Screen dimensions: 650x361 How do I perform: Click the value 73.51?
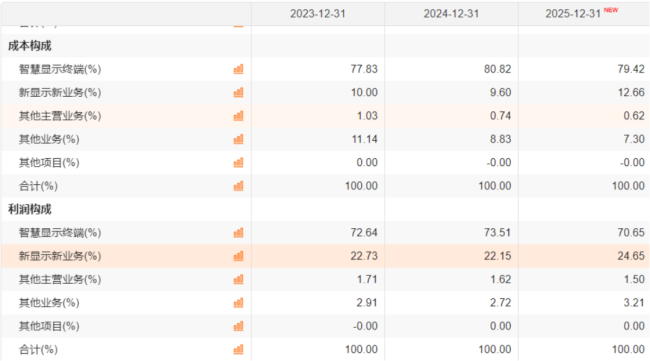coord(497,233)
